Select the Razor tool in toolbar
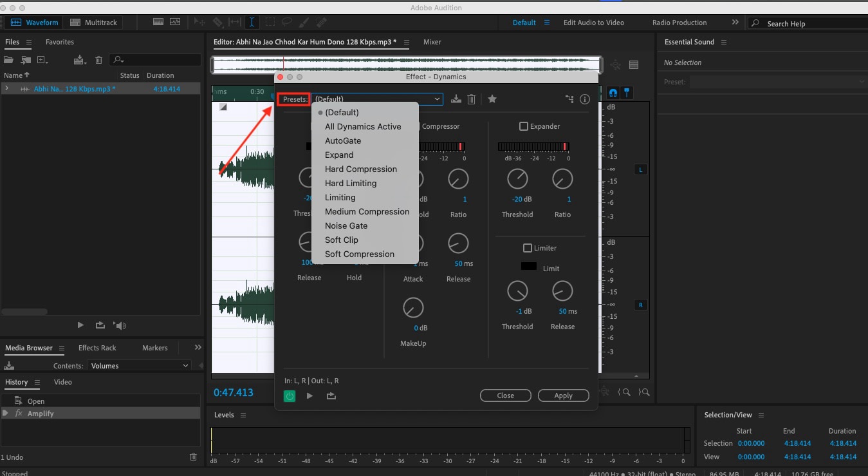The width and height of the screenshot is (868, 476). coord(218,22)
